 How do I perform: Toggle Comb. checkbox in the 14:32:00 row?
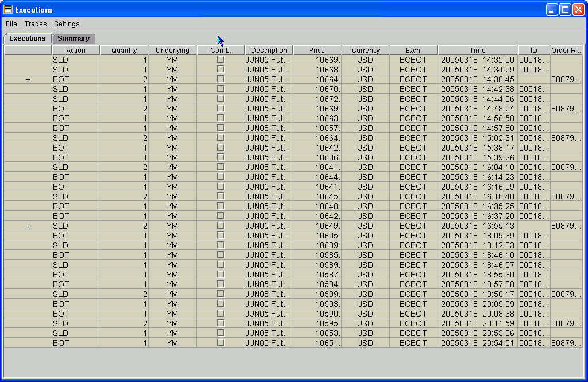[x=220, y=59]
